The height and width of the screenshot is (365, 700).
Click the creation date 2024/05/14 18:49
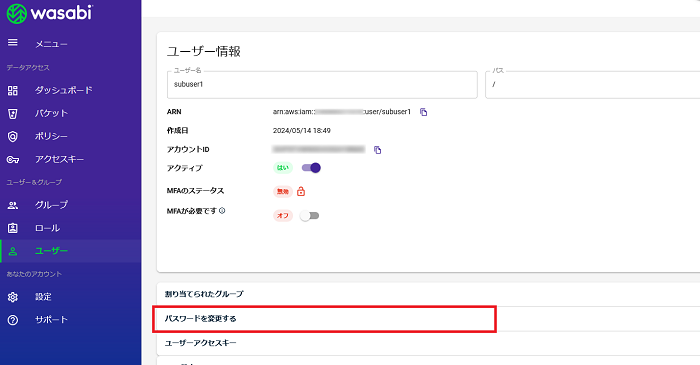(x=302, y=131)
